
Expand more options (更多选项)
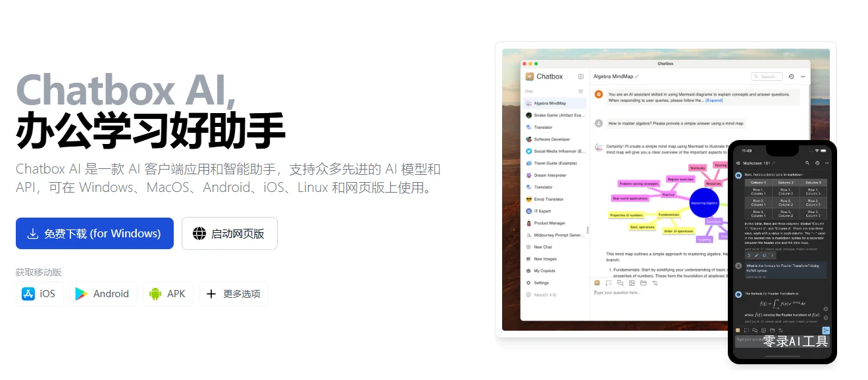pyautogui.click(x=234, y=294)
